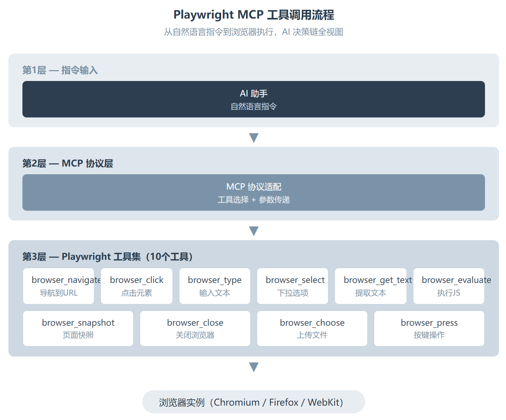Click the browser_get_text tool card
Image resolution: width=506 pixels, height=420 pixels.
pos(371,286)
